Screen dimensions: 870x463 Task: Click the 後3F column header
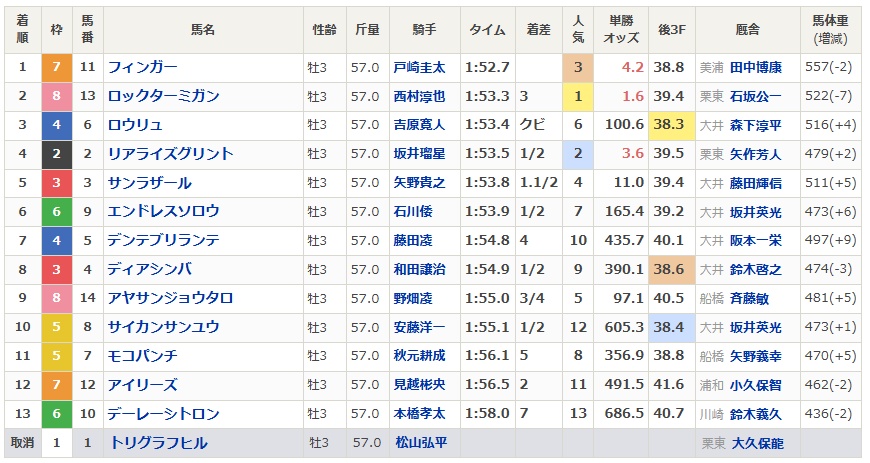[667, 30]
